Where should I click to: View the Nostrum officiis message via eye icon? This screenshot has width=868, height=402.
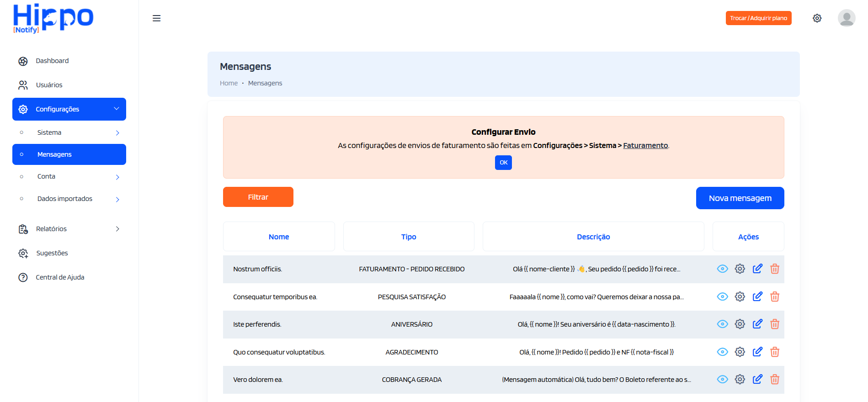(722, 269)
